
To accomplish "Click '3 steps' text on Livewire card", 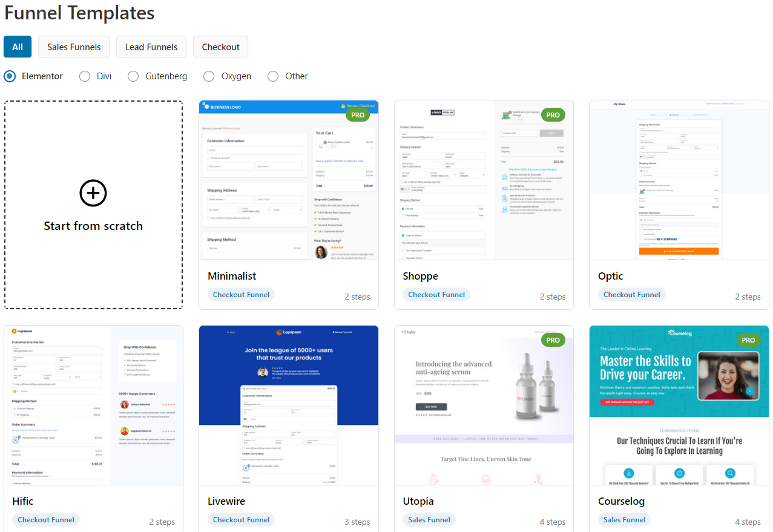I will point(357,522).
